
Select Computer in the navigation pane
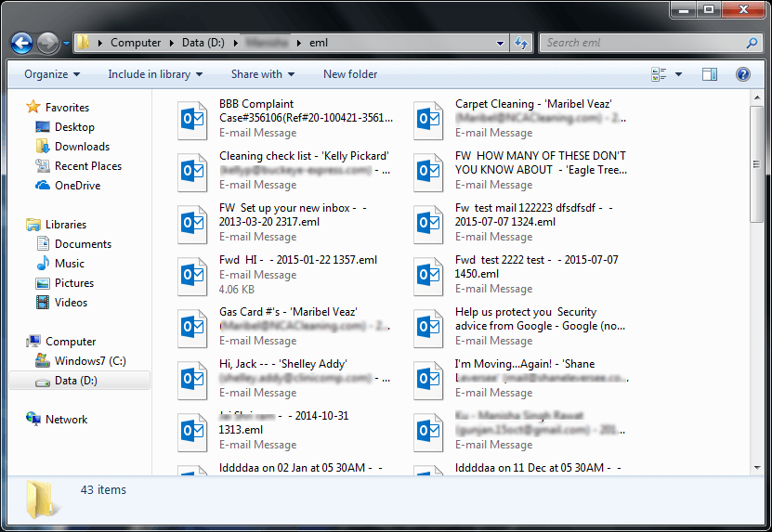[61, 342]
